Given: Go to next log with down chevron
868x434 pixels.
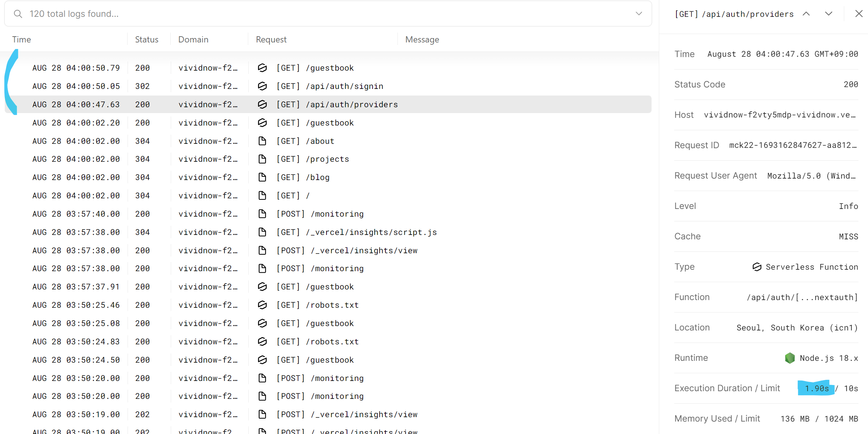Looking at the screenshot, I should pos(829,14).
